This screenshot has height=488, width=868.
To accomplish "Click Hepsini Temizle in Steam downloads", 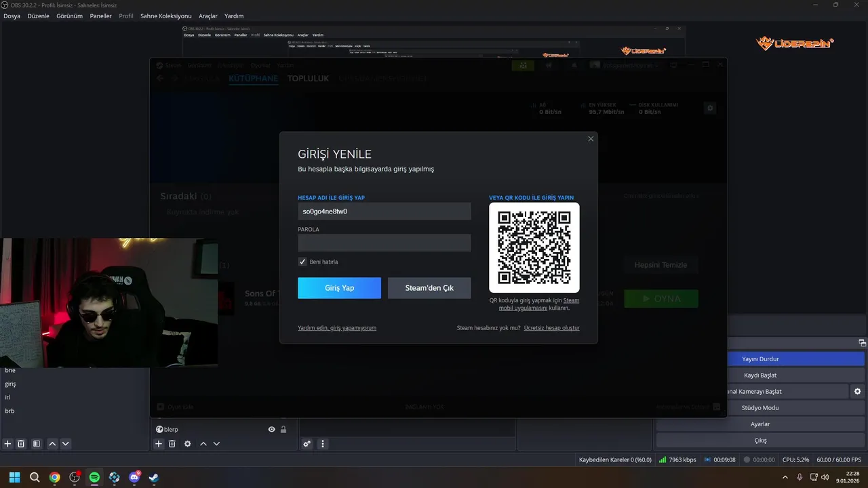I will [660, 265].
